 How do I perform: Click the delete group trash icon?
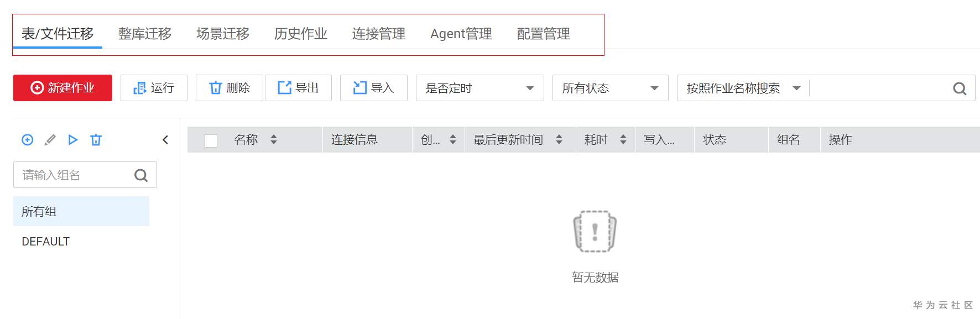[96, 140]
